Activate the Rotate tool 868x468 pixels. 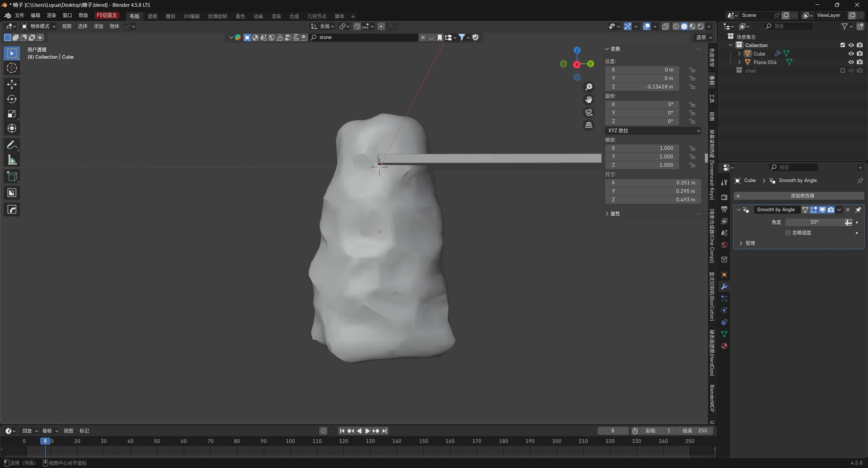(x=12, y=99)
